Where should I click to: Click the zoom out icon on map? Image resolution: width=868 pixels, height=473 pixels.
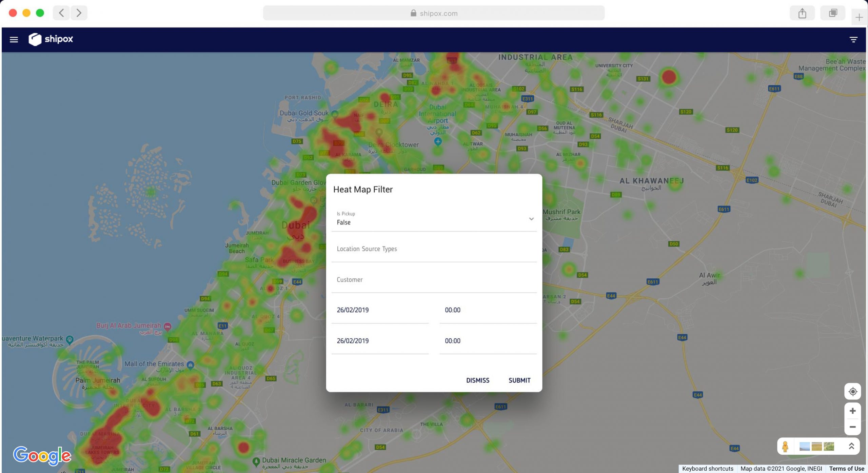852,427
